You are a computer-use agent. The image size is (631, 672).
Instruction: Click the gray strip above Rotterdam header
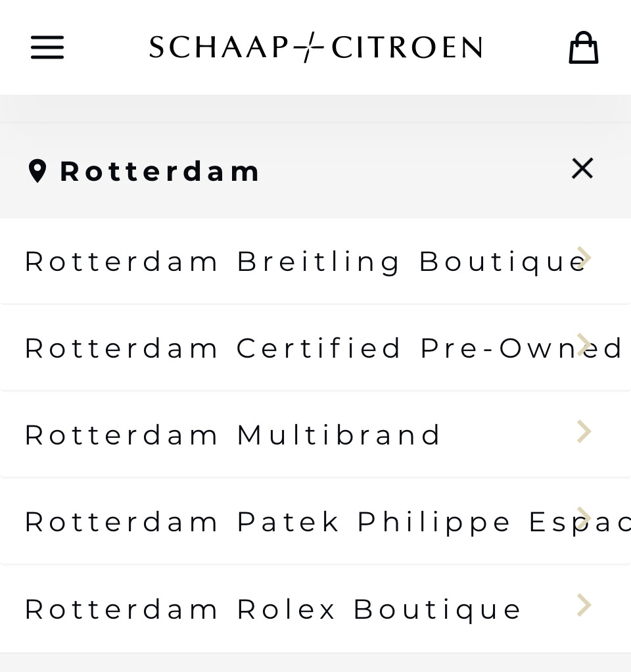(315, 108)
